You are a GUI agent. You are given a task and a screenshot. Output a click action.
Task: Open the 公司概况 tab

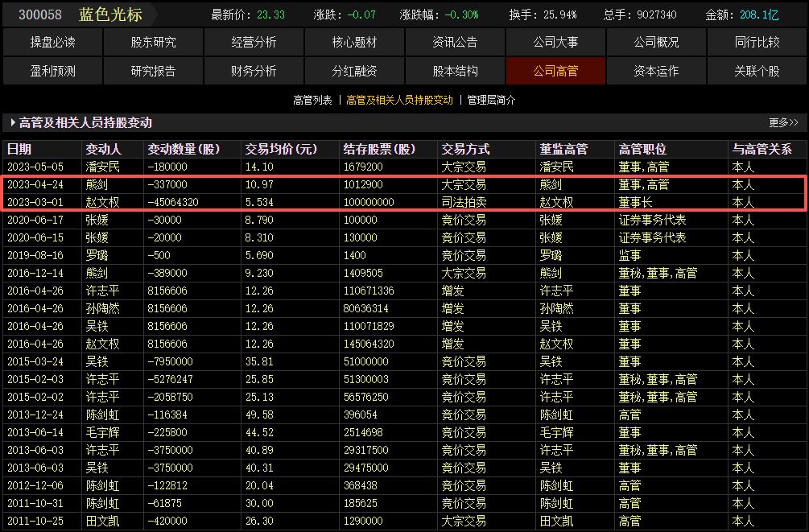point(654,41)
